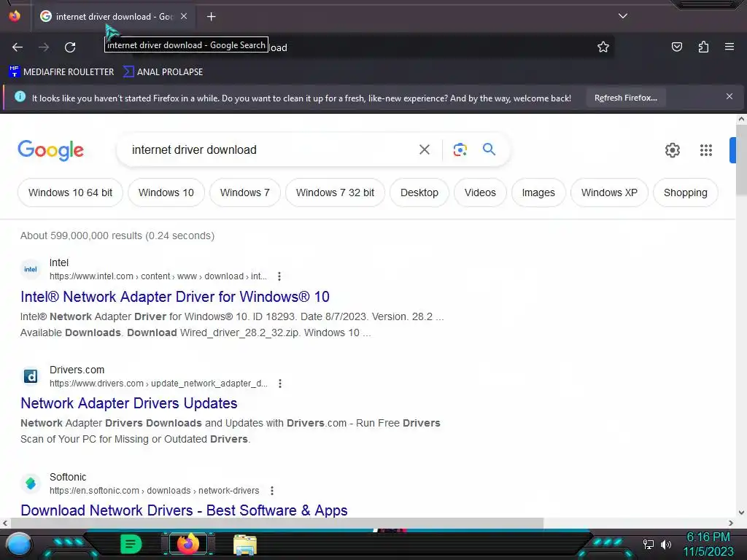Open the Google apps grid

[x=706, y=150]
